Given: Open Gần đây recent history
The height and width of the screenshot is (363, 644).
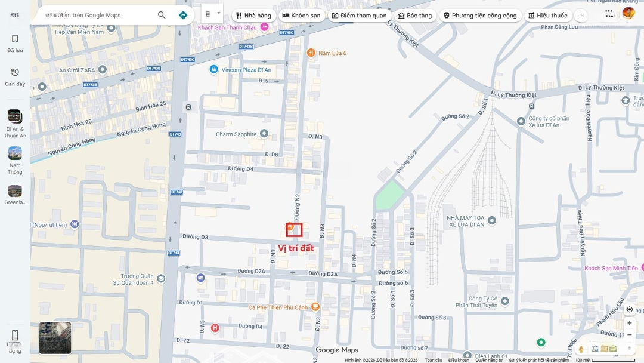Looking at the screenshot, I should point(15,76).
